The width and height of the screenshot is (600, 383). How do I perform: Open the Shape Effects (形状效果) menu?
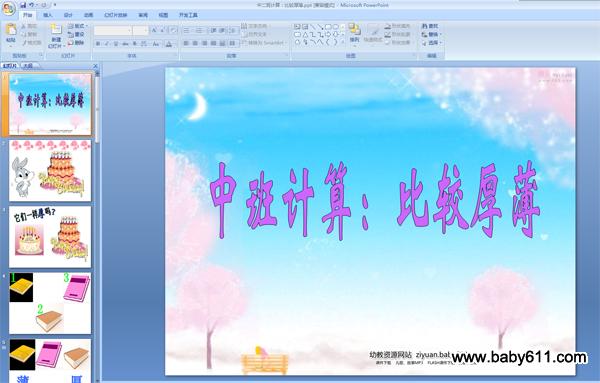(398, 43)
